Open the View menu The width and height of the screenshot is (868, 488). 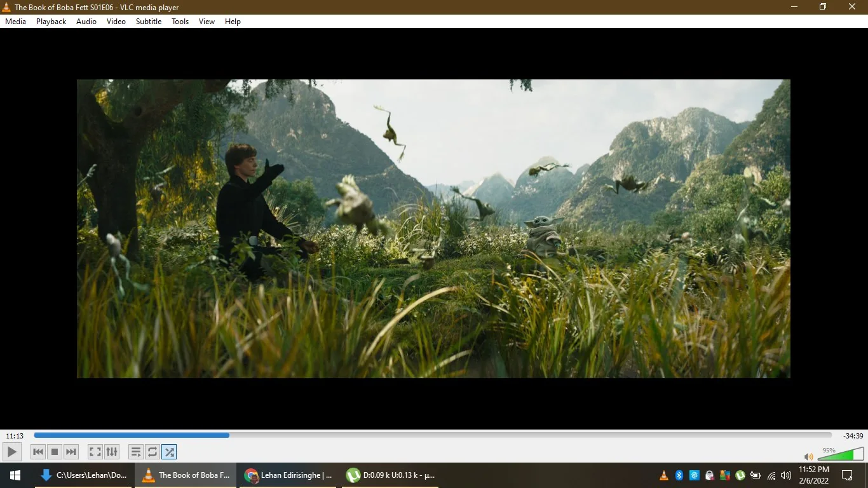click(x=207, y=22)
